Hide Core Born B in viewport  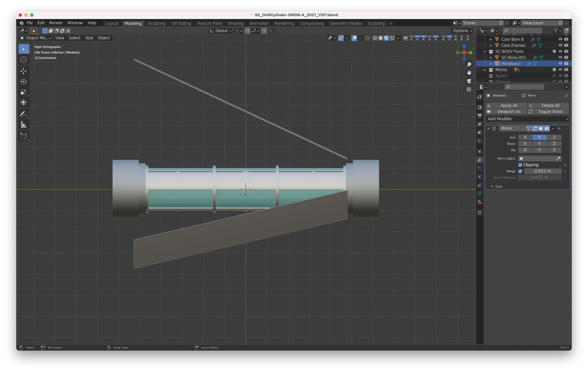tap(560, 39)
